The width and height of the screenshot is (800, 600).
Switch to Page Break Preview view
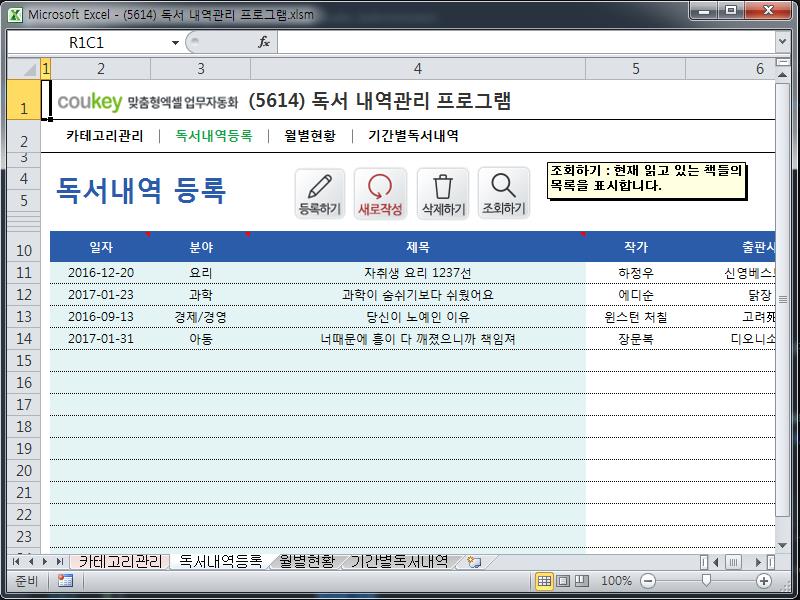tap(582, 581)
